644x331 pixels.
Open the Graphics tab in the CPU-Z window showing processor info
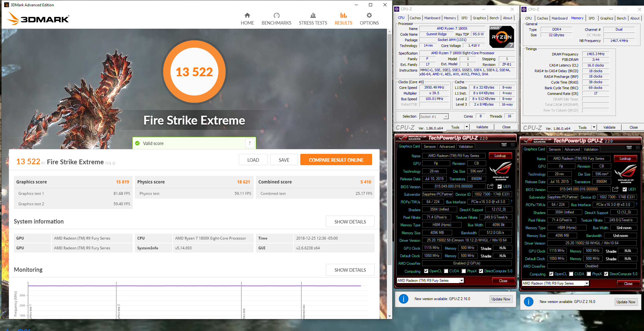(479, 18)
